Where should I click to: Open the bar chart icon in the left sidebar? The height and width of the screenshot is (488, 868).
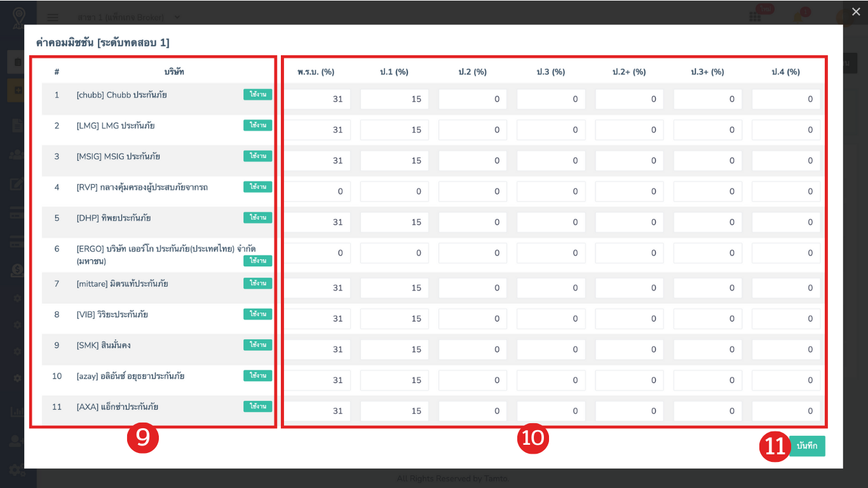(17, 412)
